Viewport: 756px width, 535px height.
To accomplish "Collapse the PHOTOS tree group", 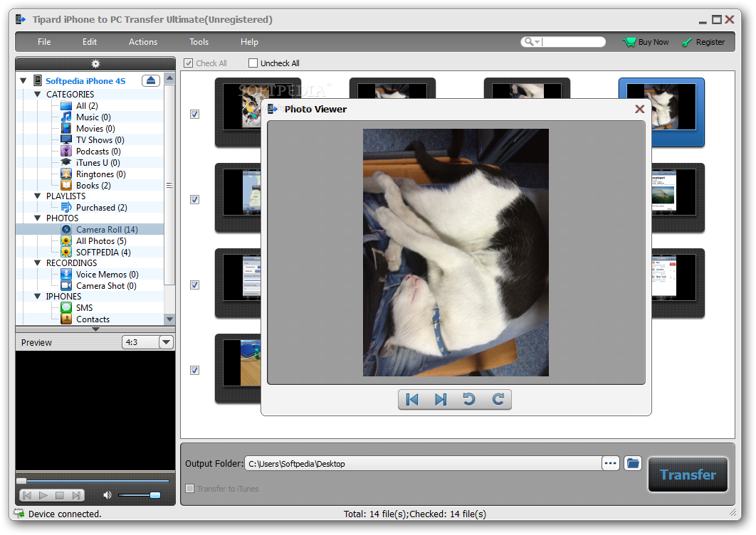I will coord(37,218).
